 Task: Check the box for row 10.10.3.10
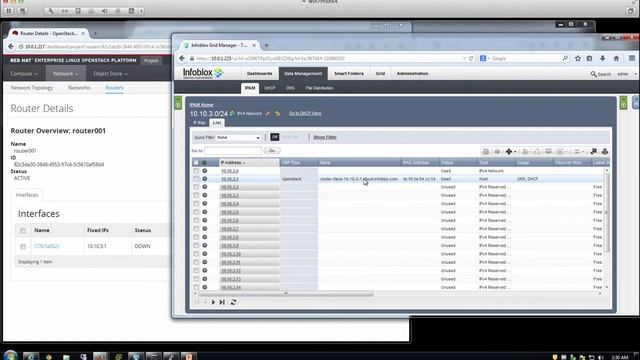point(196,254)
